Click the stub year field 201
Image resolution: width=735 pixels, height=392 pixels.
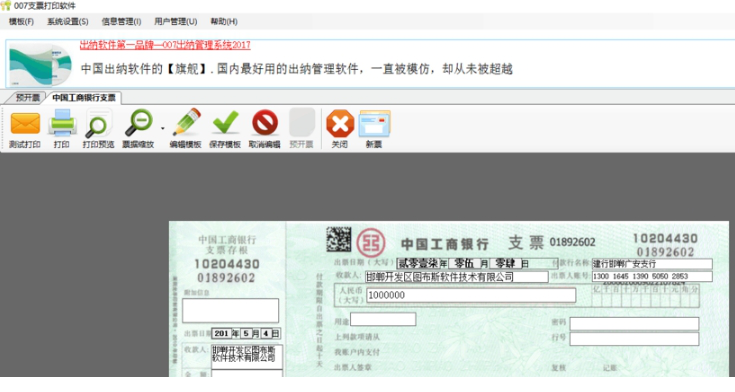[222, 333]
